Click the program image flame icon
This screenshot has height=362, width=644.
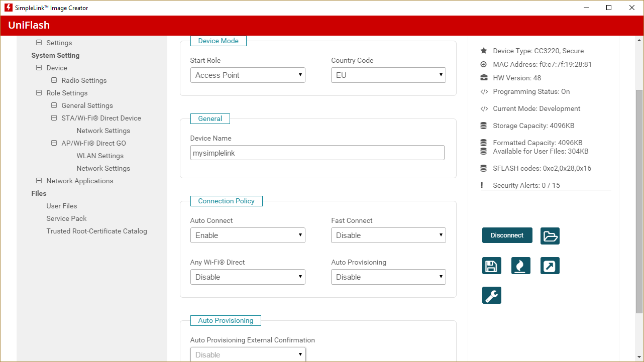coord(521,266)
